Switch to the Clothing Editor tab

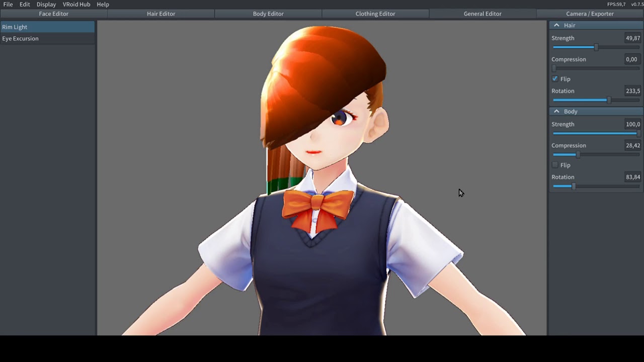tap(375, 14)
